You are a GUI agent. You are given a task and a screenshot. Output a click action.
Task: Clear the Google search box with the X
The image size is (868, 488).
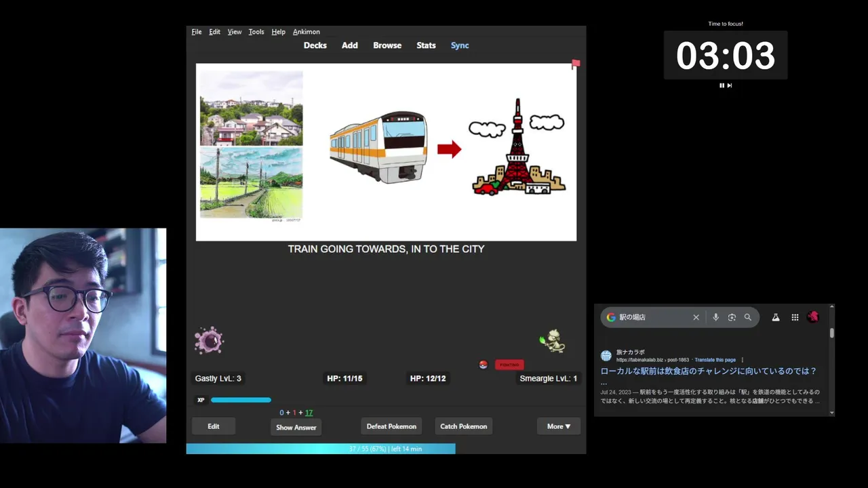click(696, 317)
